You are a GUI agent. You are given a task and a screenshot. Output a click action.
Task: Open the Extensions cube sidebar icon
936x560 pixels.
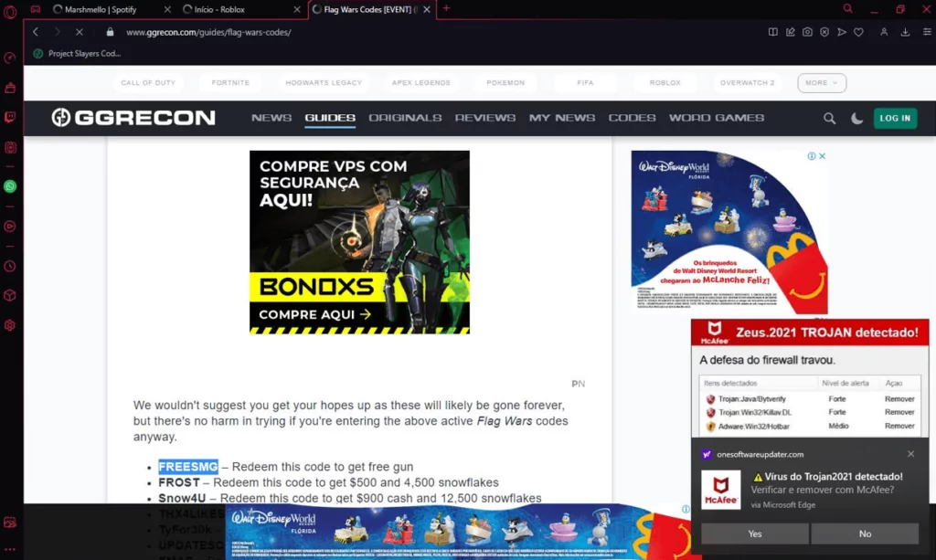10,296
